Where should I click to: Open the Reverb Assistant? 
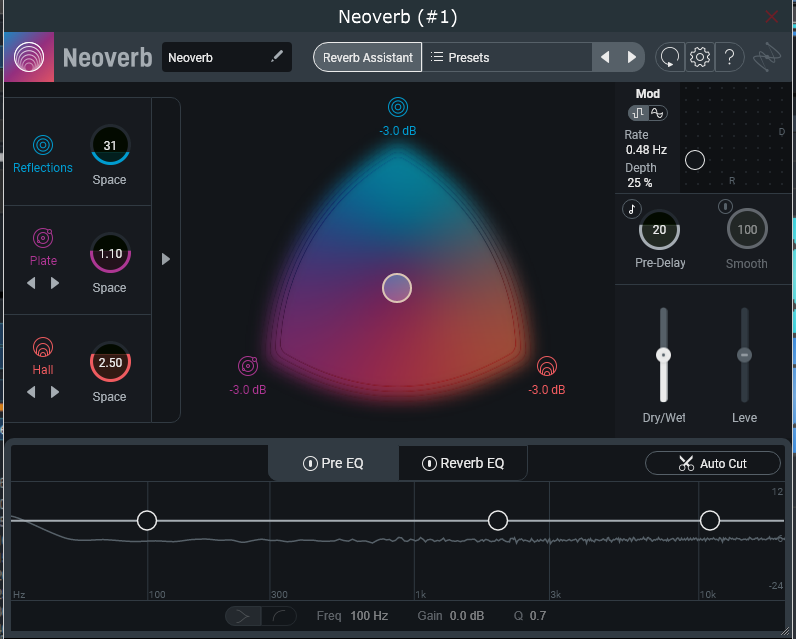368,57
